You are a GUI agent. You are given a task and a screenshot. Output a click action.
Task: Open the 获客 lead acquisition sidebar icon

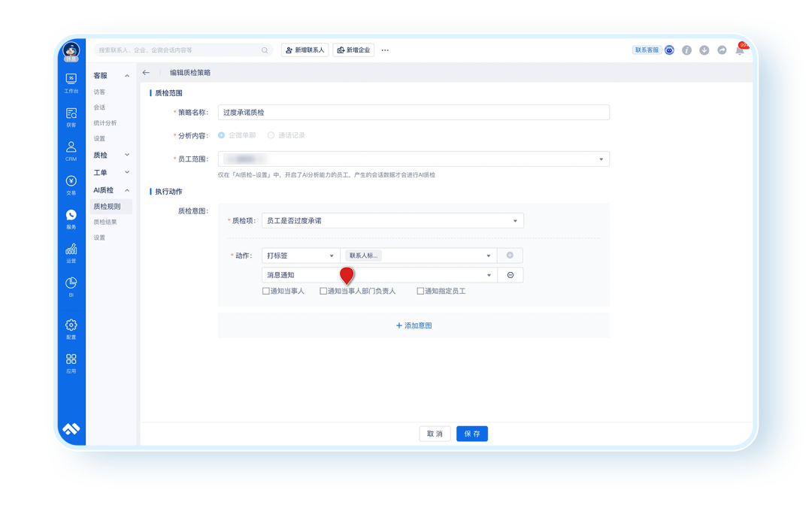71,117
